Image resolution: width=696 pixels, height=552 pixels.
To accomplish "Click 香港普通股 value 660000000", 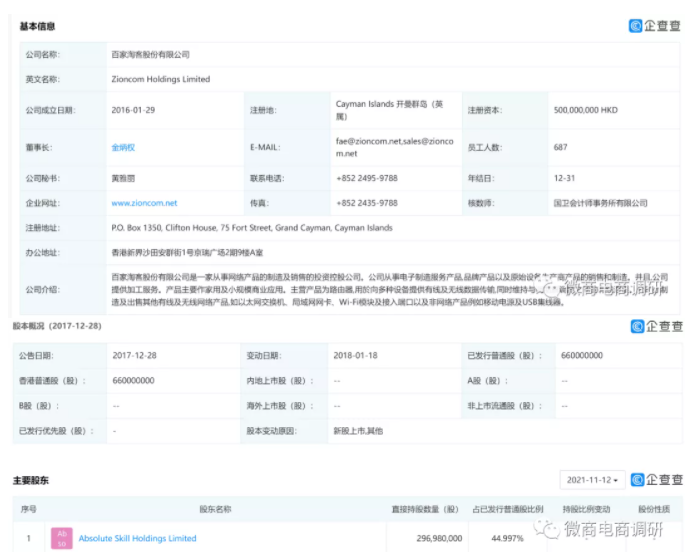I will tap(133, 380).
